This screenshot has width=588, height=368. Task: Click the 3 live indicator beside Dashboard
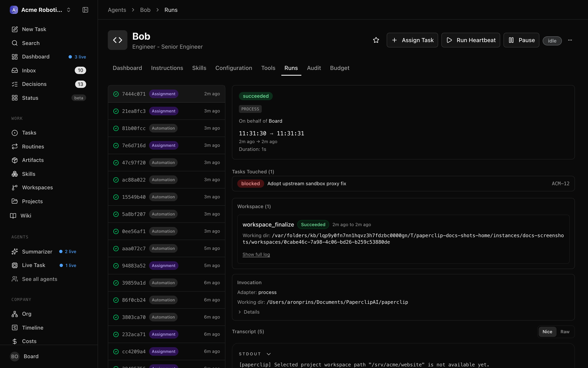coord(77,57)
